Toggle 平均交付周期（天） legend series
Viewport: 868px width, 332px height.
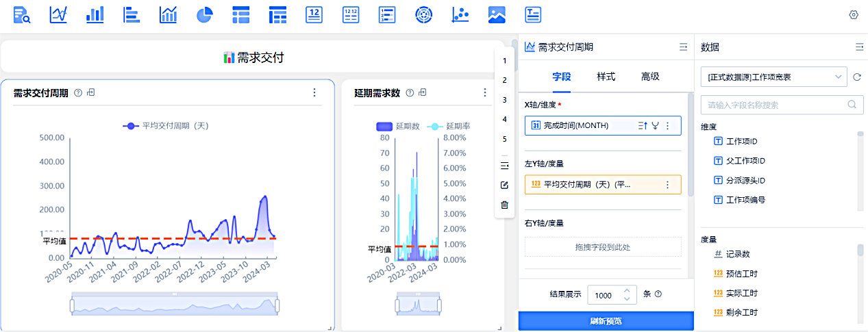point(166,126)
